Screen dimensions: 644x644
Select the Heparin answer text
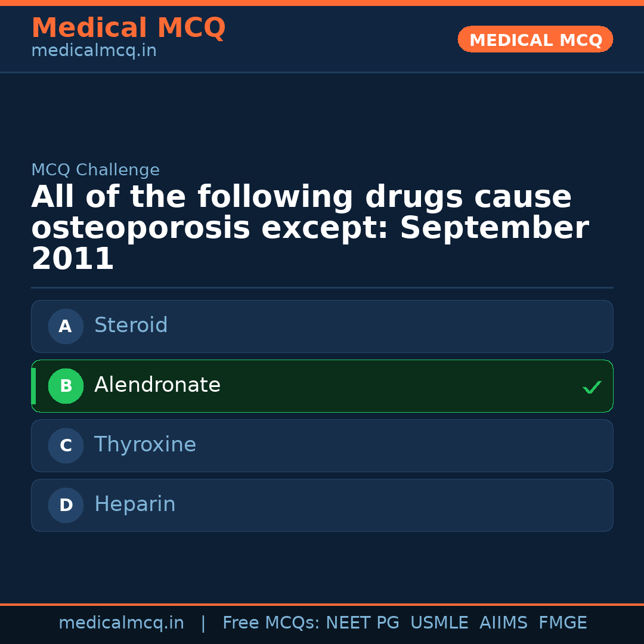tap(135, 504)
